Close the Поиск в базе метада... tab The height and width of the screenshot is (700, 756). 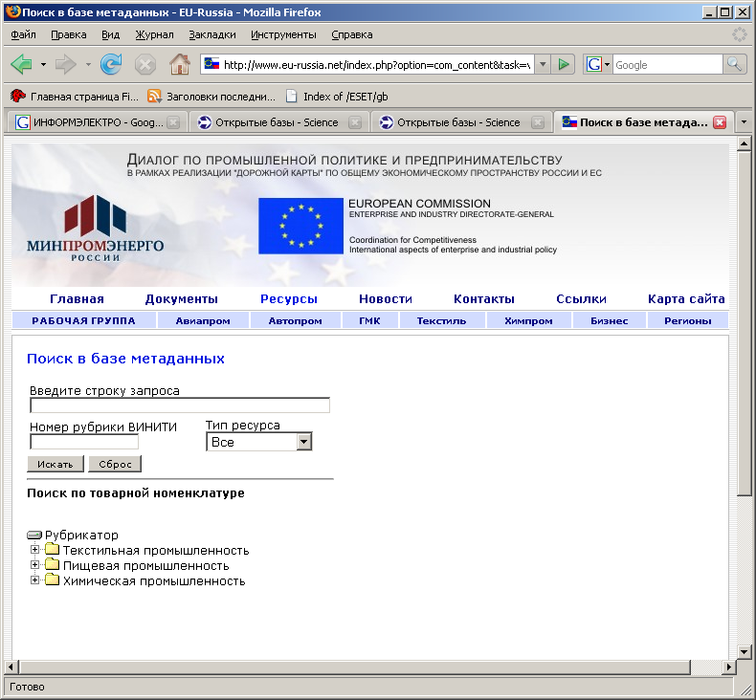pyautogui.click(x=720, y=122)
